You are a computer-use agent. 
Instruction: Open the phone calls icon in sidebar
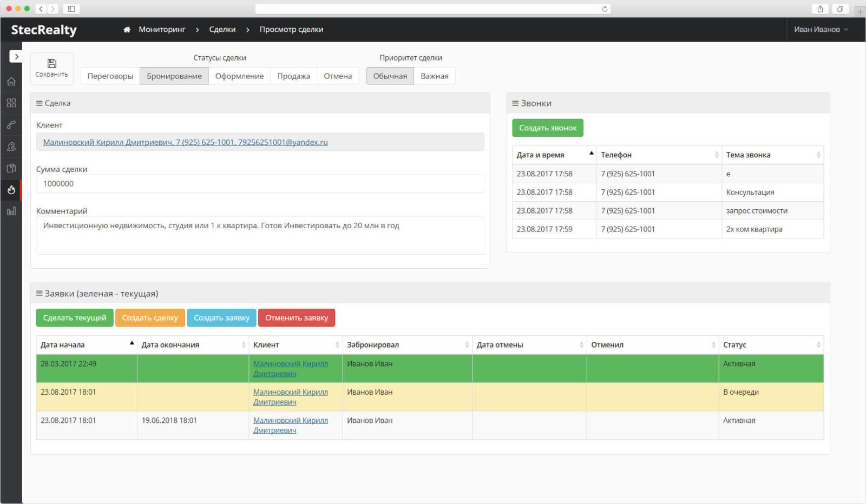11,125
